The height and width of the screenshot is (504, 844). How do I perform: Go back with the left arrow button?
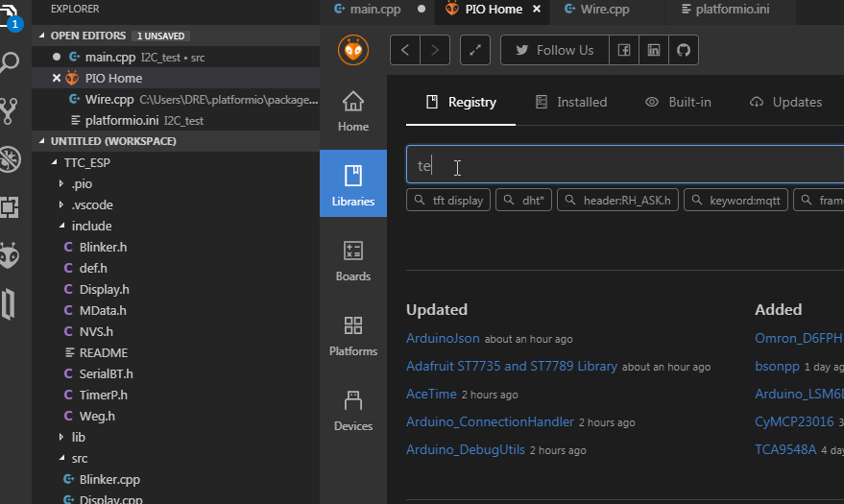[x=405, y=50]
